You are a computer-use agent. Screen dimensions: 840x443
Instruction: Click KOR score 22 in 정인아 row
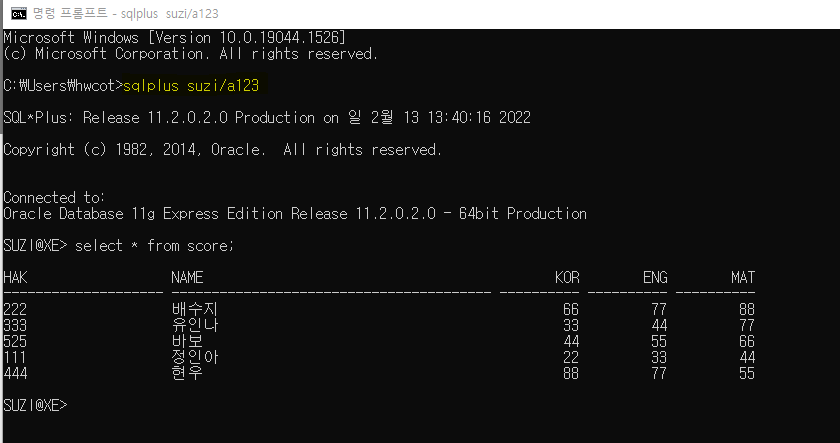[571, 357]
